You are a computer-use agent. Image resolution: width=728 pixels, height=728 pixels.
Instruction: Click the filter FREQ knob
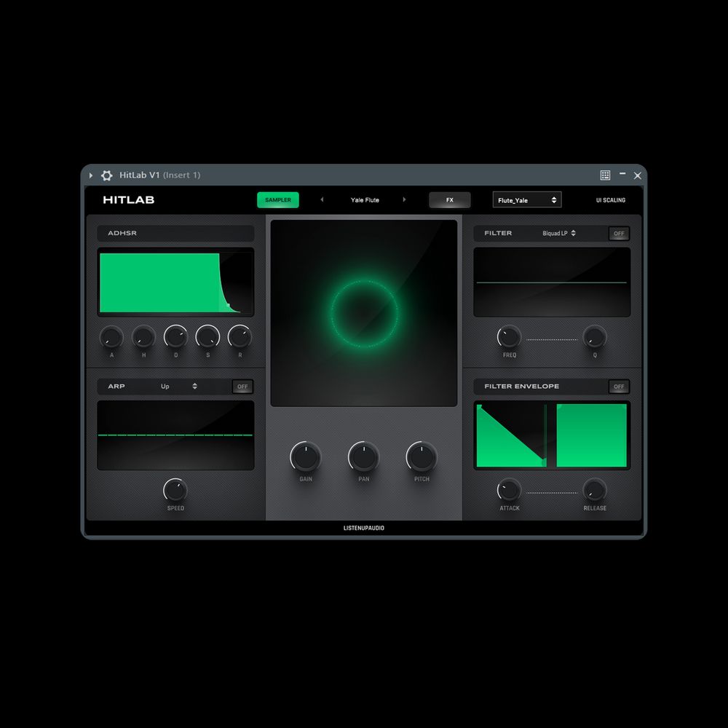click(509, 336)
